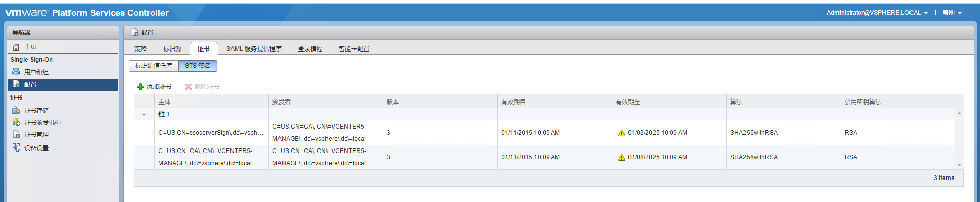
Task: Open 证书管理 certificate management icon
Action: coord(16,135)
